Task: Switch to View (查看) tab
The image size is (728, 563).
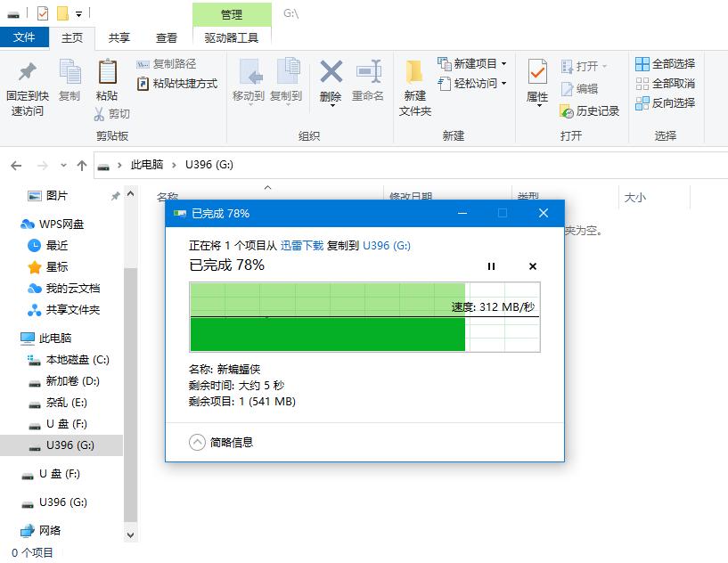Action: [x=167, y=37]
